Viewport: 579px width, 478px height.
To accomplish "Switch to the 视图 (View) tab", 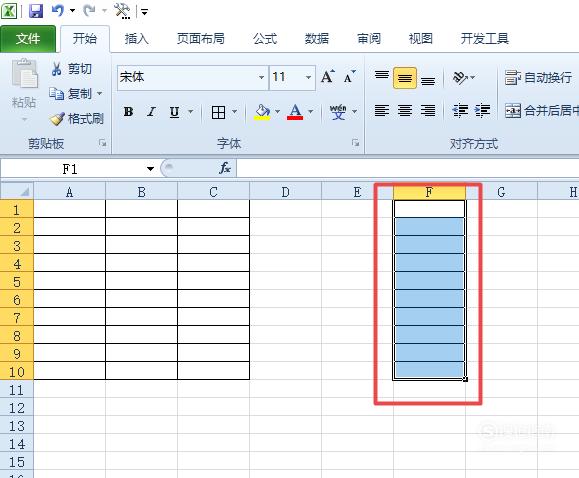I will point(420,38).
